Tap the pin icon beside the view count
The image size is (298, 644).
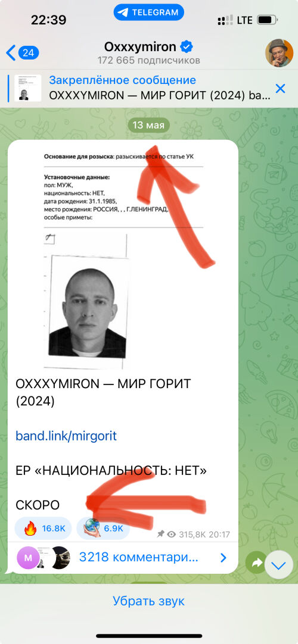[161, 534]
